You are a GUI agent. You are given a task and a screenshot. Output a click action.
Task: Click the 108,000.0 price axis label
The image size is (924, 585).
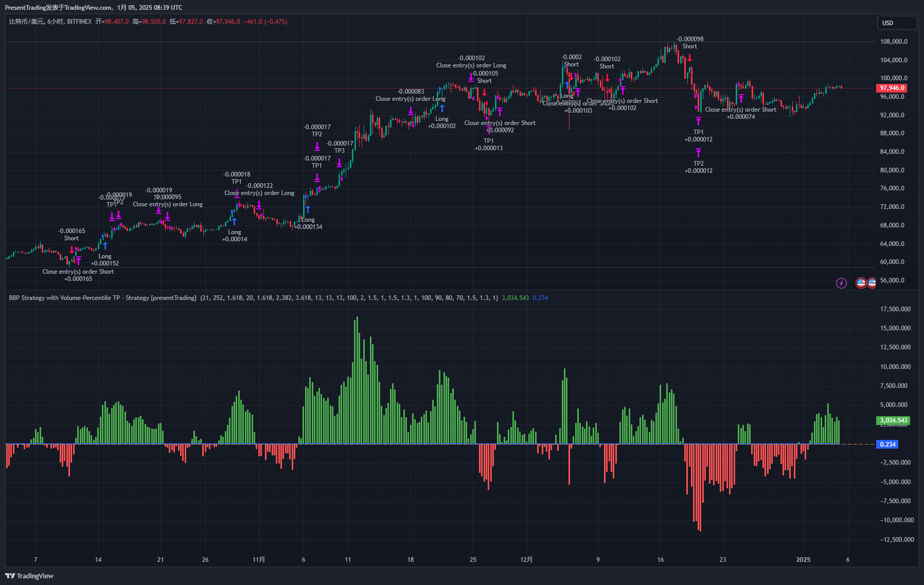click(x=894, y=42)
